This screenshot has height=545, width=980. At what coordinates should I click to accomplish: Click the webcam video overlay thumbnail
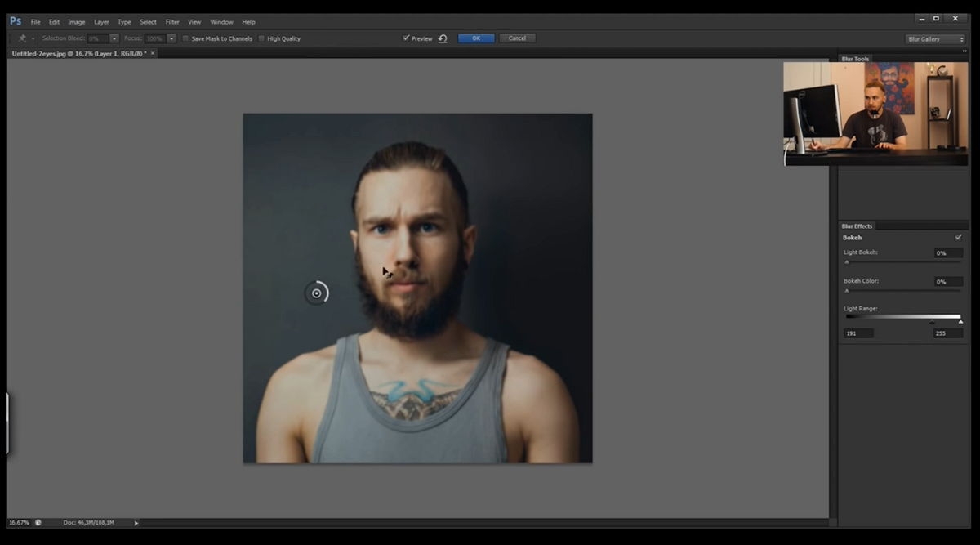point(875,114)
